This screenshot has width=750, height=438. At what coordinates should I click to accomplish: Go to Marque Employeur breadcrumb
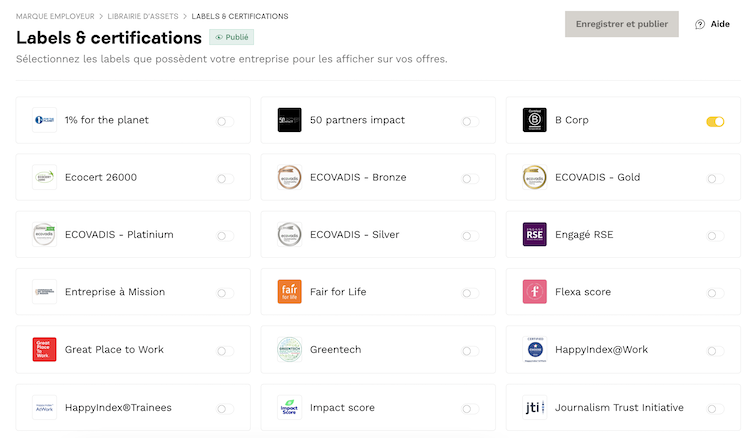[55, 16]
